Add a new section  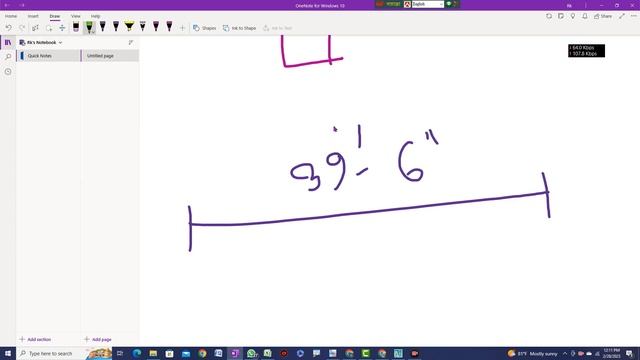(x=36, y=339)
